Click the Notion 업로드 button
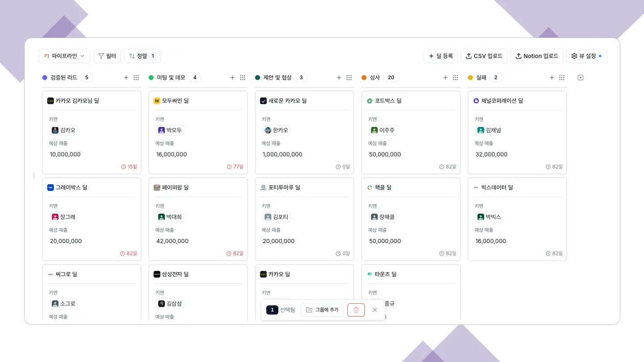Screen dimensions: 644x362 537,56
